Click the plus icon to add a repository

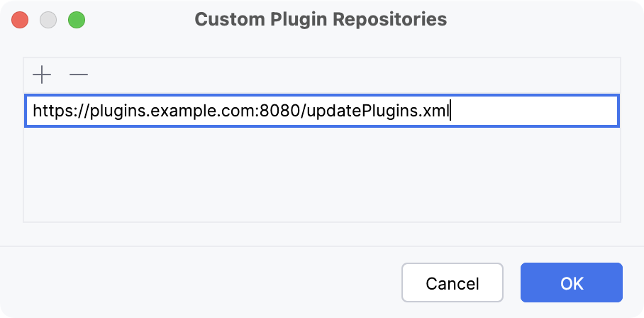pyautogui.click(x=42, y=75)
